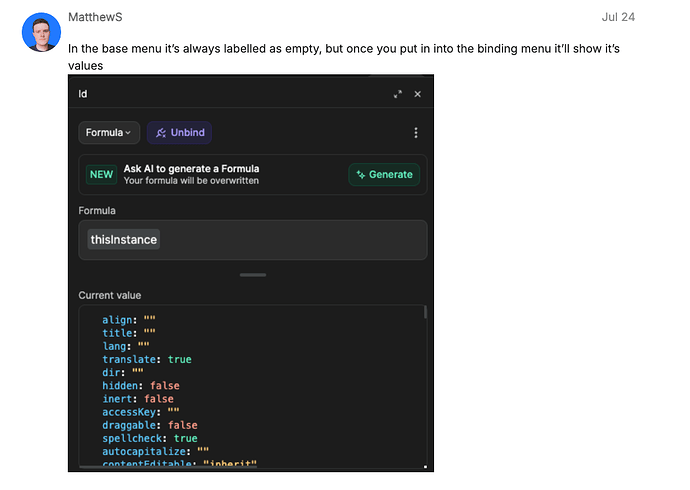Close the Id binding panel
The width and height of the screenshot is (690, 490).
coord(418,94)
